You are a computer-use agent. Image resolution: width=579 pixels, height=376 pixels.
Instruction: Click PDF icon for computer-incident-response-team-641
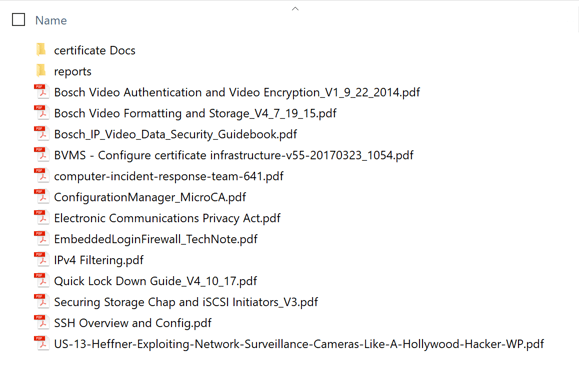(x=41, y=176)
